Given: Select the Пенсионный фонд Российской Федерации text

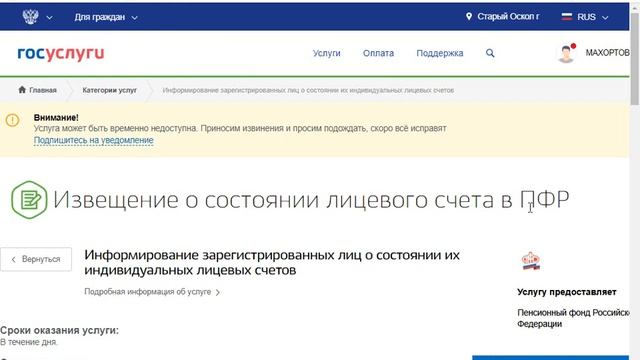Looking at the screenshot, I should [573, 318].
